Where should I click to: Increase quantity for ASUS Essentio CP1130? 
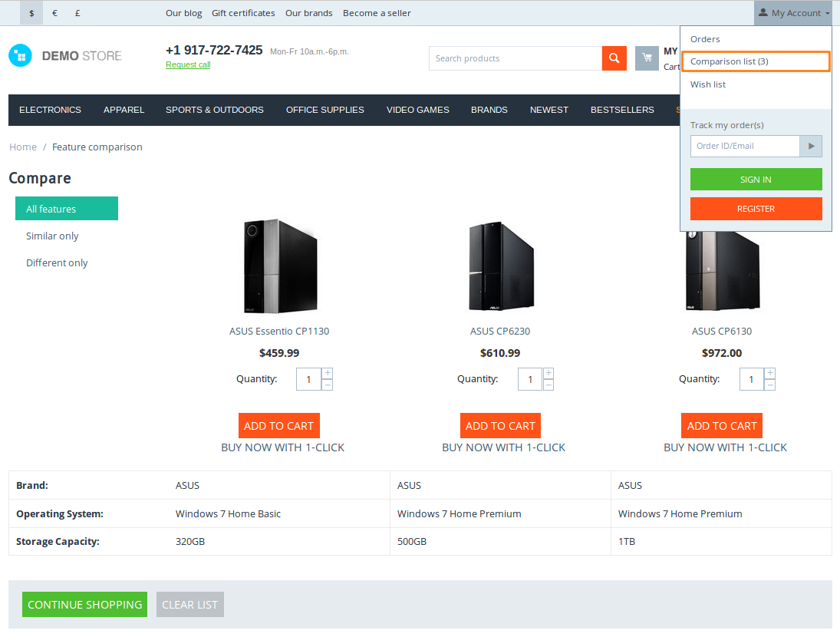(328, 374)
